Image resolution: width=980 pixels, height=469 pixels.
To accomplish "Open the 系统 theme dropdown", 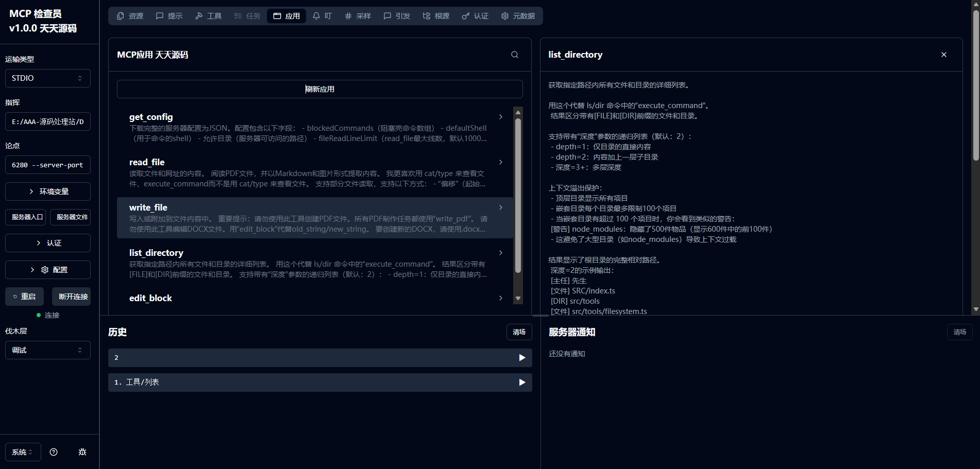I will point(23,452).
